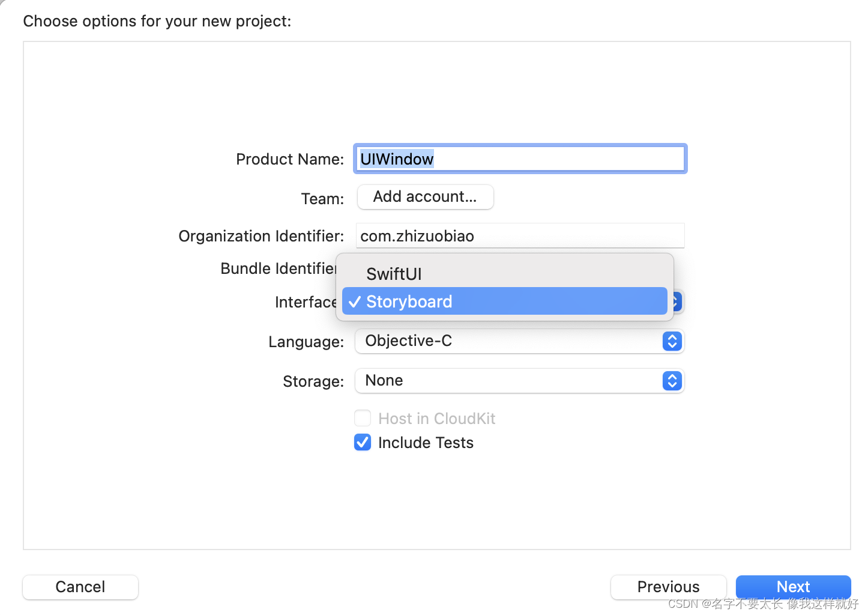Click the Add account... button
868x615 pixels.
pyautogui.click(x=425, y=197)
